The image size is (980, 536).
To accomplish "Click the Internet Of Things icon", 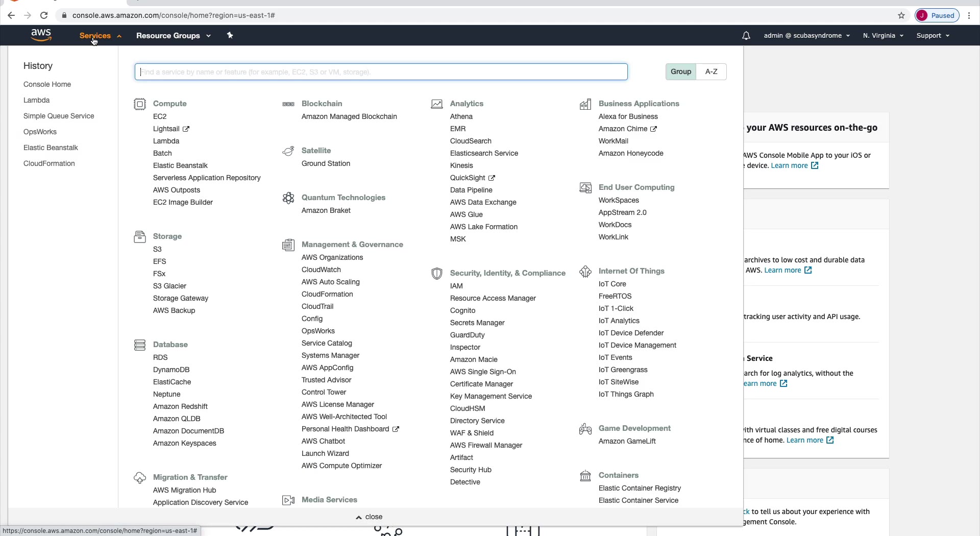I will (585, 272).
